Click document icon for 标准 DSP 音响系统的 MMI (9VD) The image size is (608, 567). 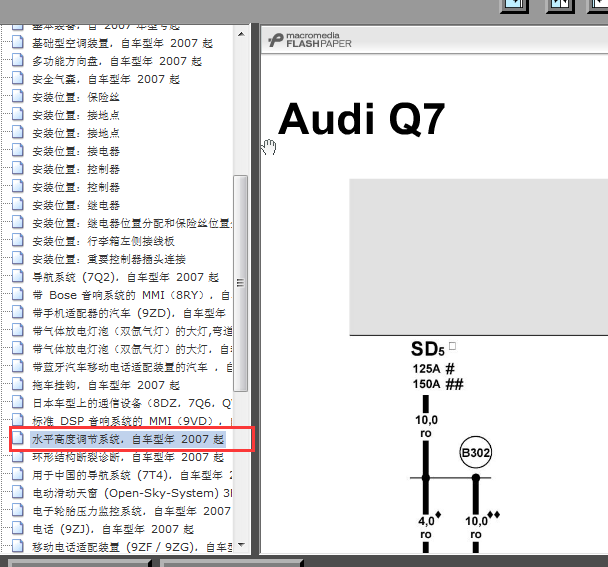pyautogui.click(x=17, y=420)
